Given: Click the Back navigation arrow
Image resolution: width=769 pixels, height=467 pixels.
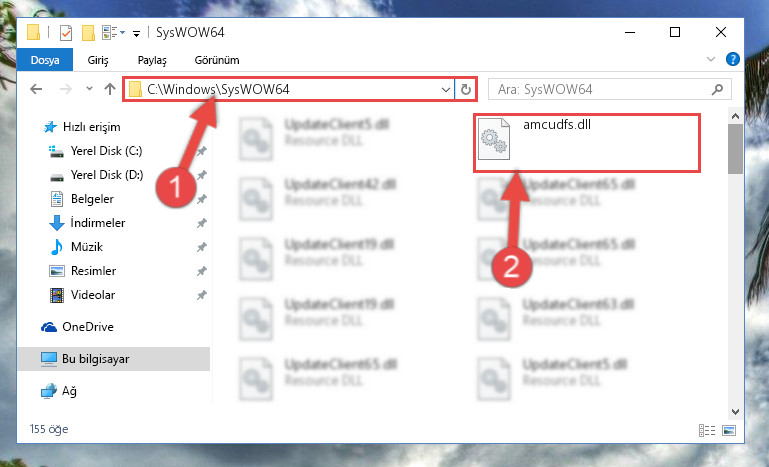Looking at the screenshot, I should point(36,89).
